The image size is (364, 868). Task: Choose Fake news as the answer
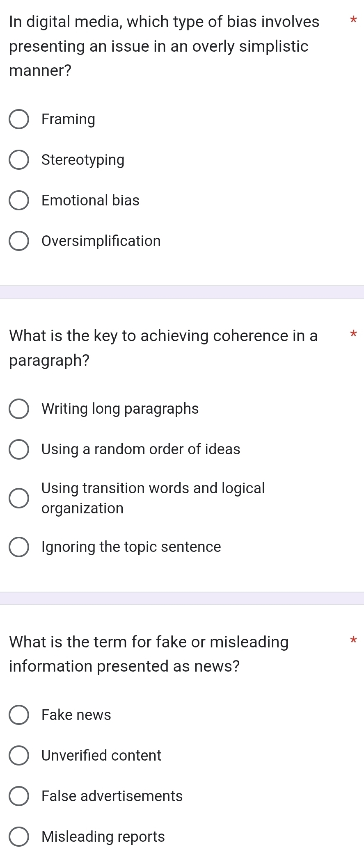tap(19, 715)
